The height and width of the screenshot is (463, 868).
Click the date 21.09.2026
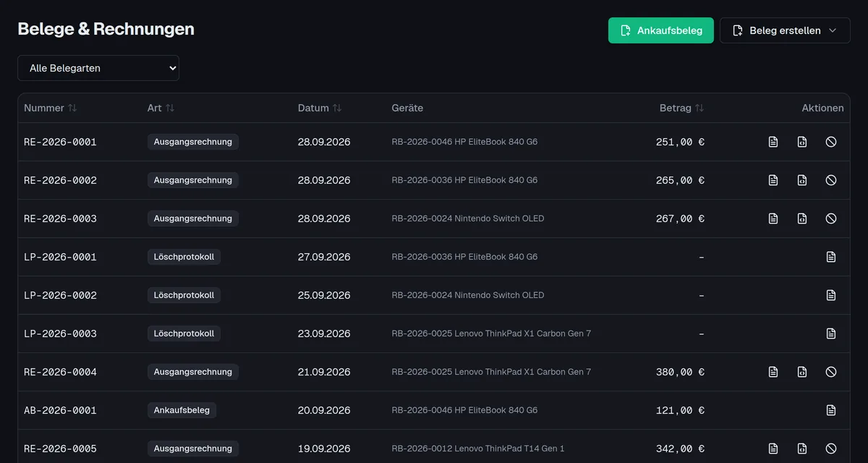324,372
